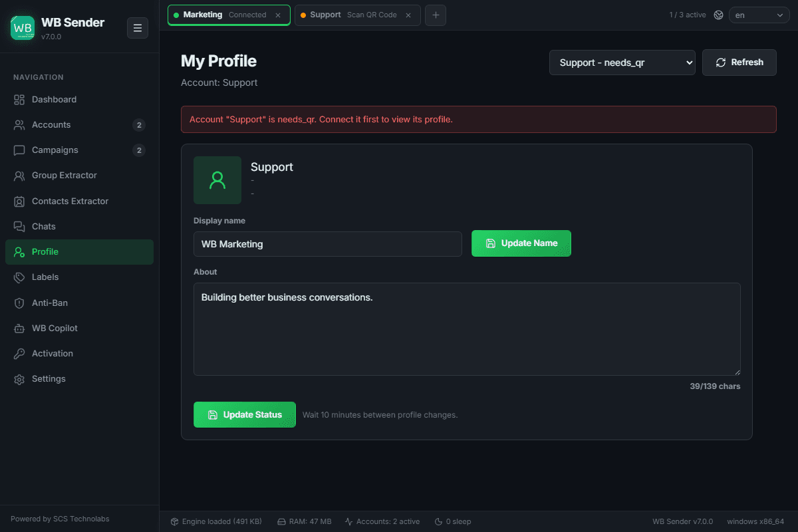Open the Dashboard icon in the navigation
The width and height of the screenshot is (798, 532).
[x=19, y=100]
